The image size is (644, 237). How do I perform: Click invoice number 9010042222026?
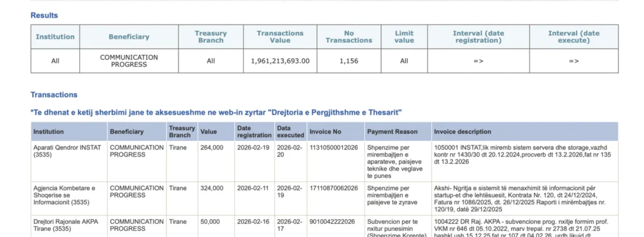tap(332, 222)
